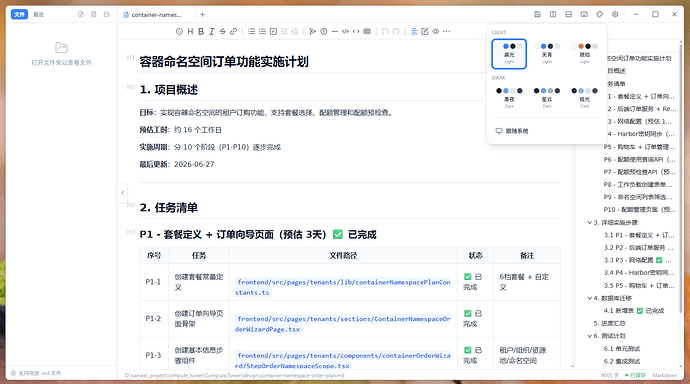Viewport: 690px width, 384px height.
Task: Click the large open-folder icon in the empty sidebar
Action: [62, 47]
